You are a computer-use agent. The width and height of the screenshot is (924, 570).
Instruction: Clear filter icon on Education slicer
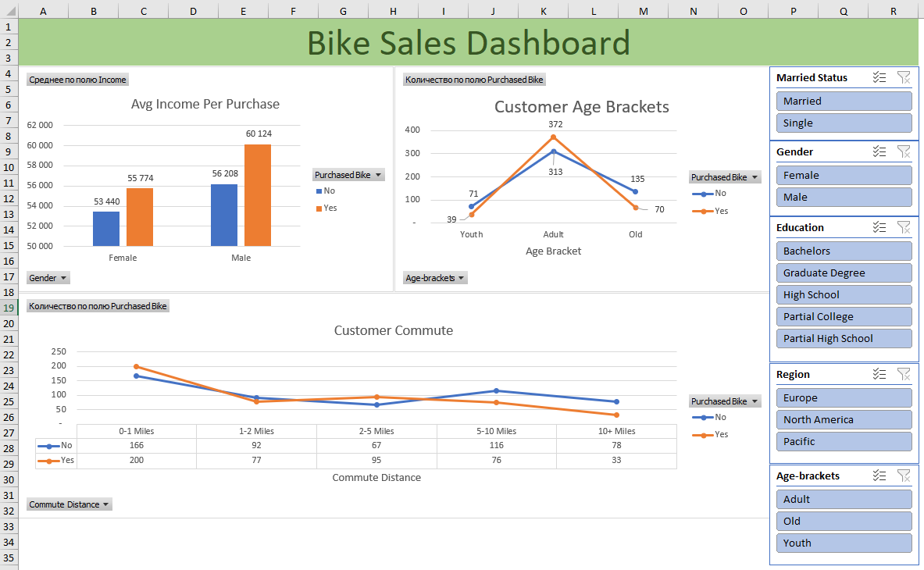click(904, 227)
